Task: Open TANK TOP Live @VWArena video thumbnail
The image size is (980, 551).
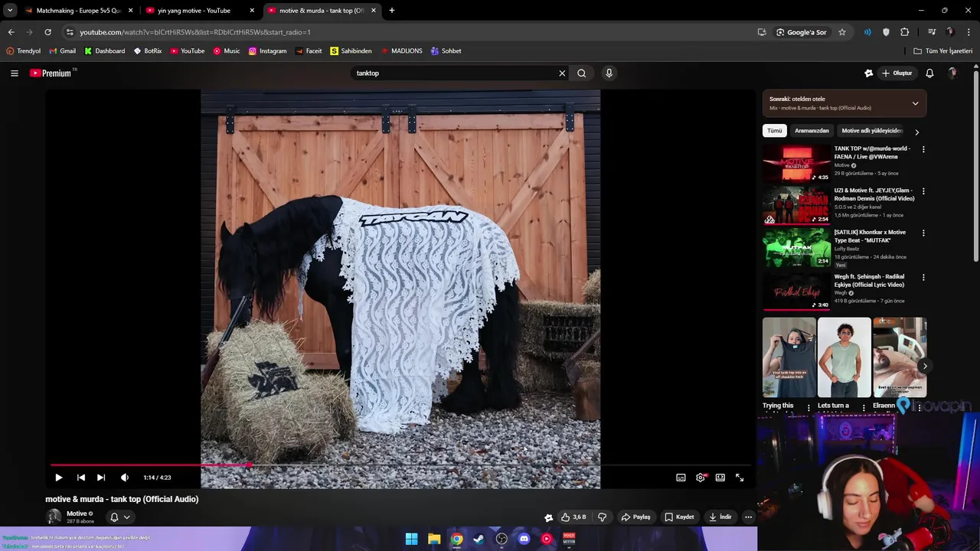Action: tap(796, 162)
